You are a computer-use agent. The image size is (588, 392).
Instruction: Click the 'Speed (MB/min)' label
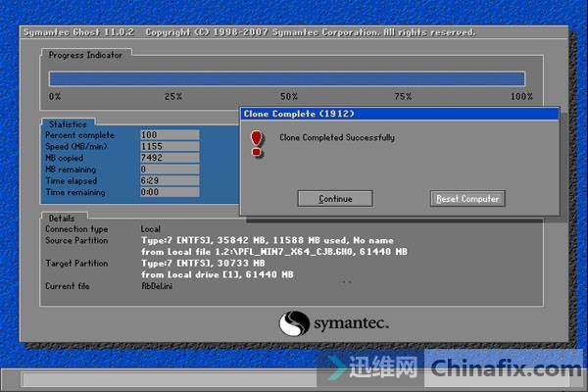(x=76, y=146)
